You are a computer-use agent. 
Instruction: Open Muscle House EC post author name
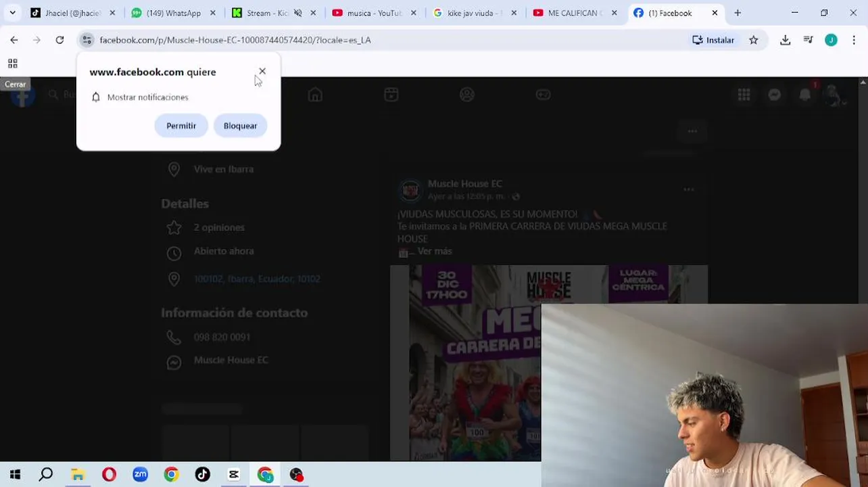click(x=465, y=183)
